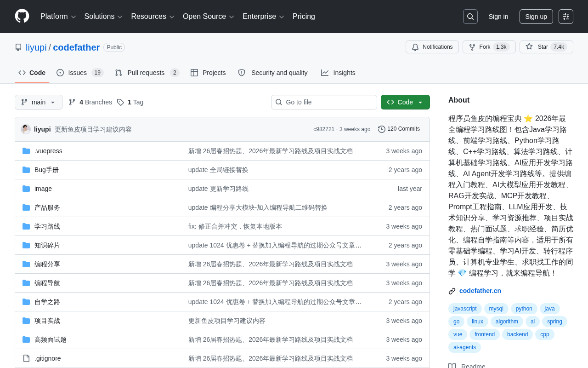Open the 高频面试题 folder name
This screenshot has width=588, height=368.
51,339
